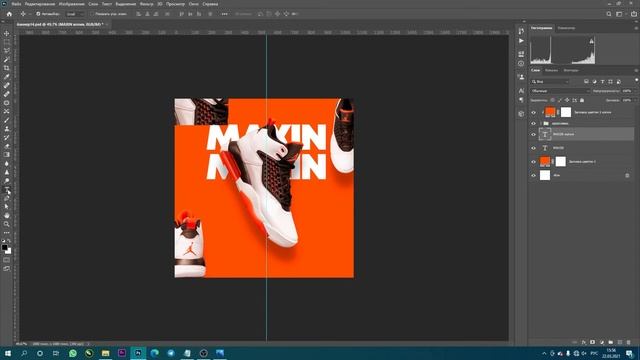This screenshot has width=640, height=360.
Task: Hide the group folder layer
Action: pos(533,123)
